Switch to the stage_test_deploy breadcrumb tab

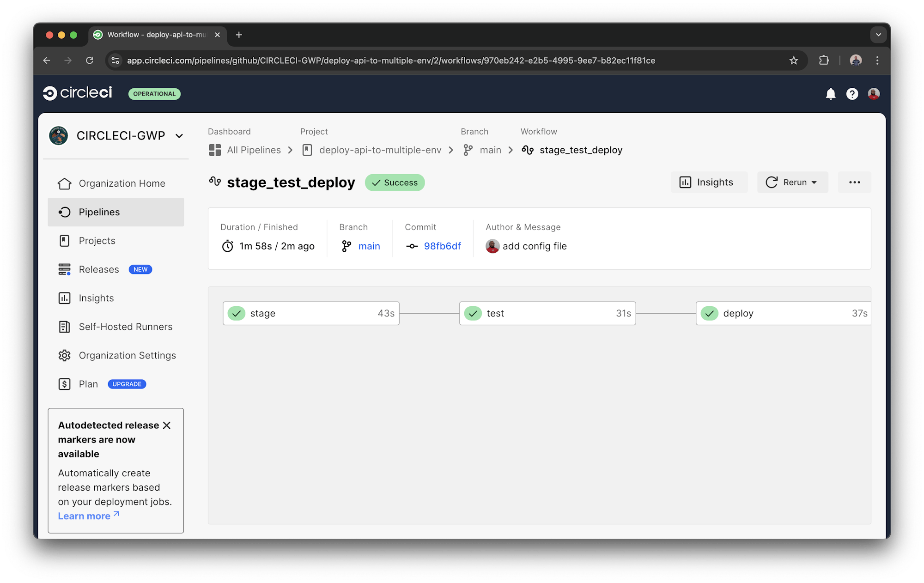[581, 150]
